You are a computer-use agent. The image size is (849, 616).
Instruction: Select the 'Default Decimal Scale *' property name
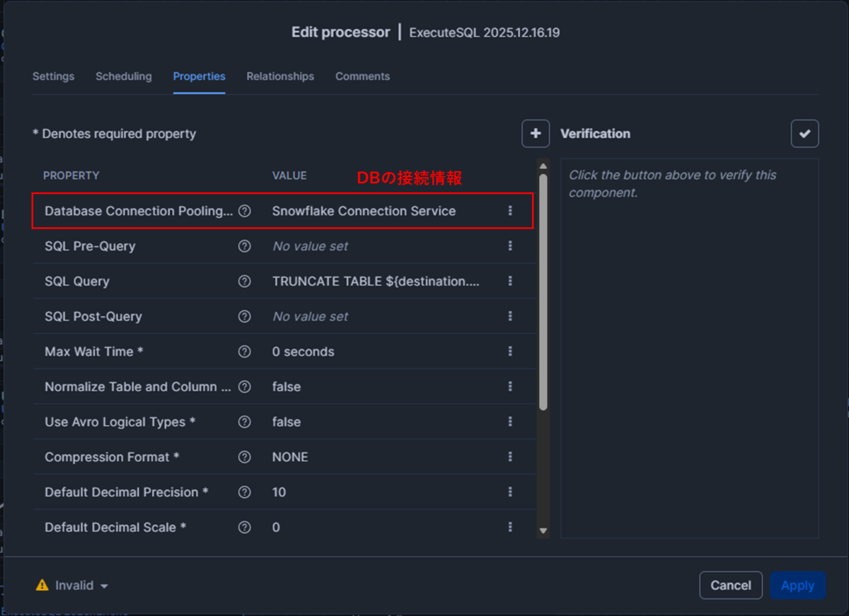[115, 527]
